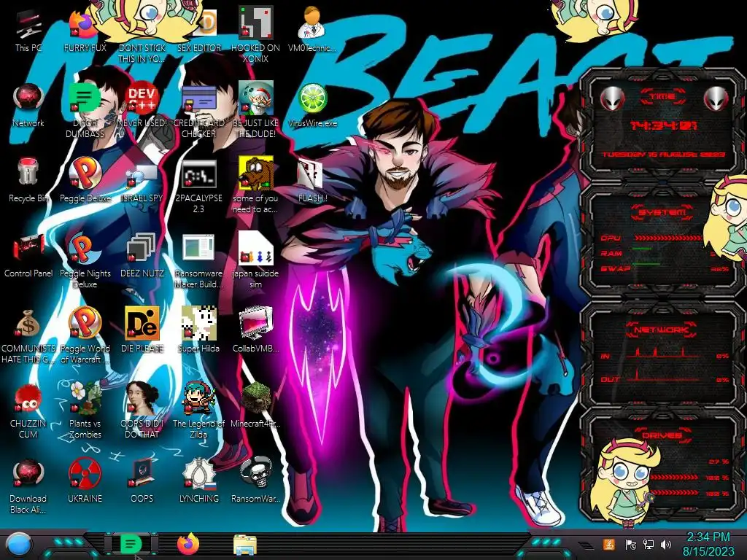The width and height of the screenshot is (747, 560).
Task: Open the Download Black Ali... icon
Action: coord(28,473)
